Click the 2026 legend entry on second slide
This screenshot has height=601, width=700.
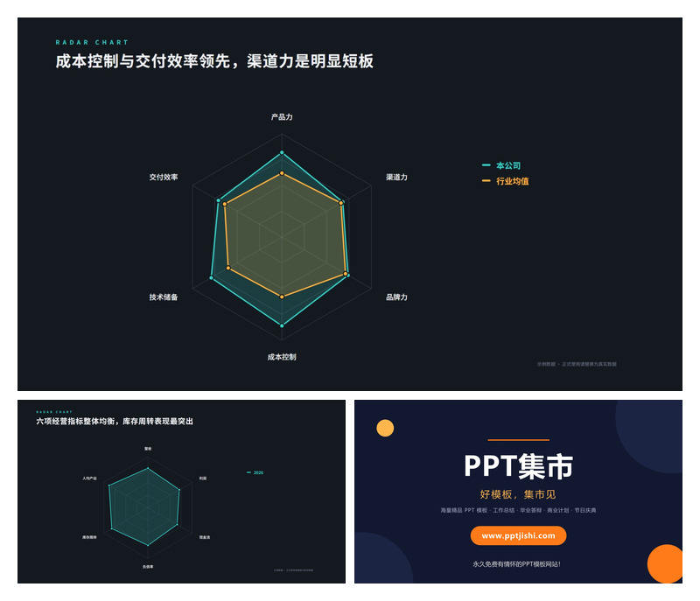[x=255, y=472]
